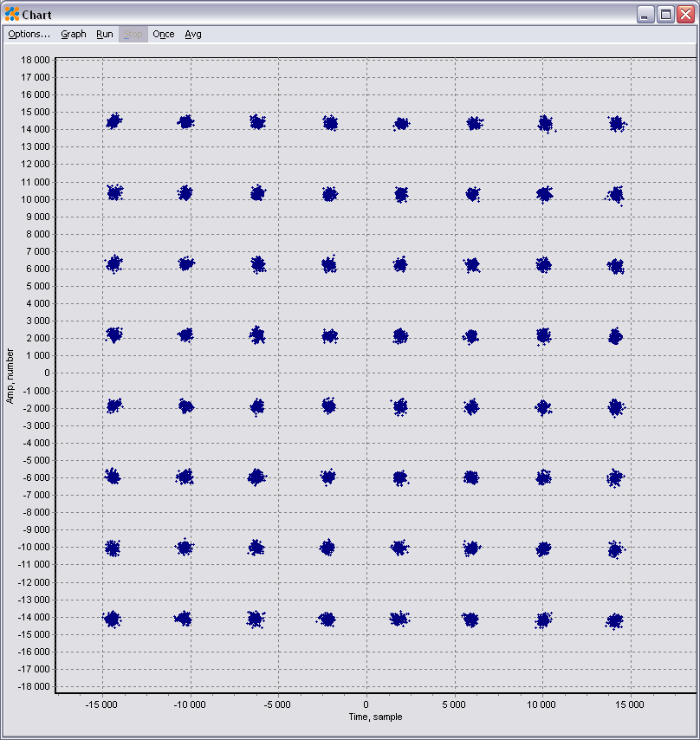Click the '0' y-axis tick label
700x740 pixels.
tap(47, 373)
